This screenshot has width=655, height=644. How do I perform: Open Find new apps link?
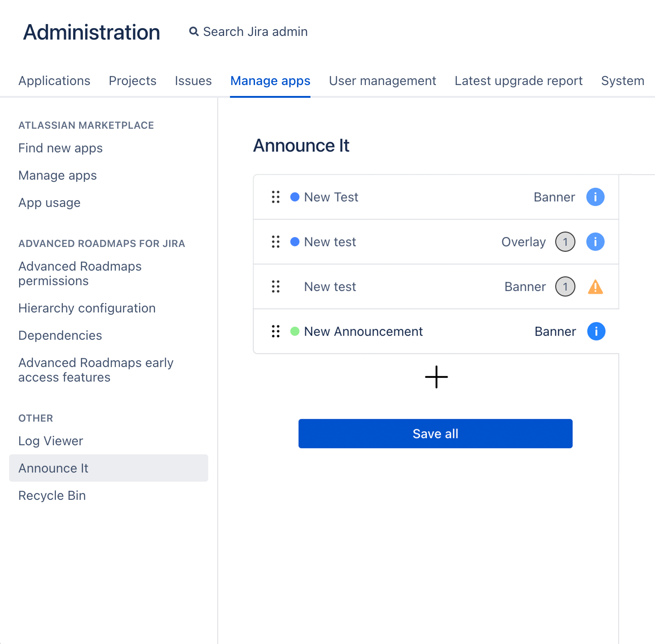click(x=60, y=148)
